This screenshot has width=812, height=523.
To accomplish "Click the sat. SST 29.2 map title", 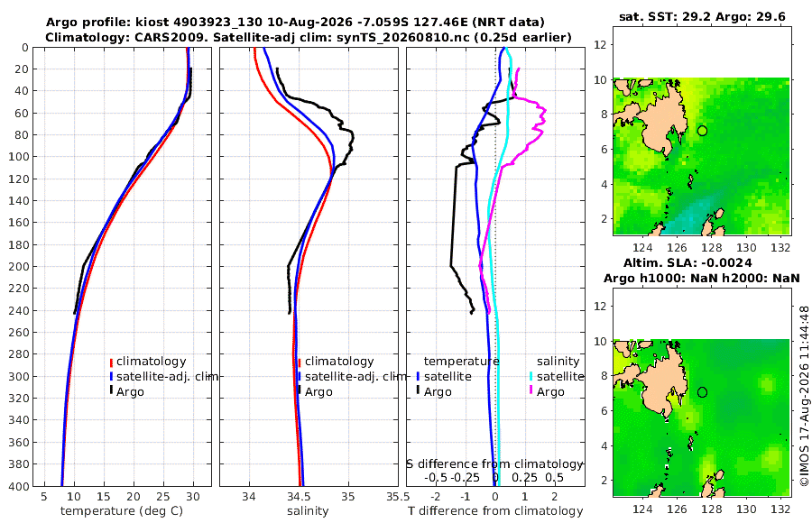I will point(702,16).
